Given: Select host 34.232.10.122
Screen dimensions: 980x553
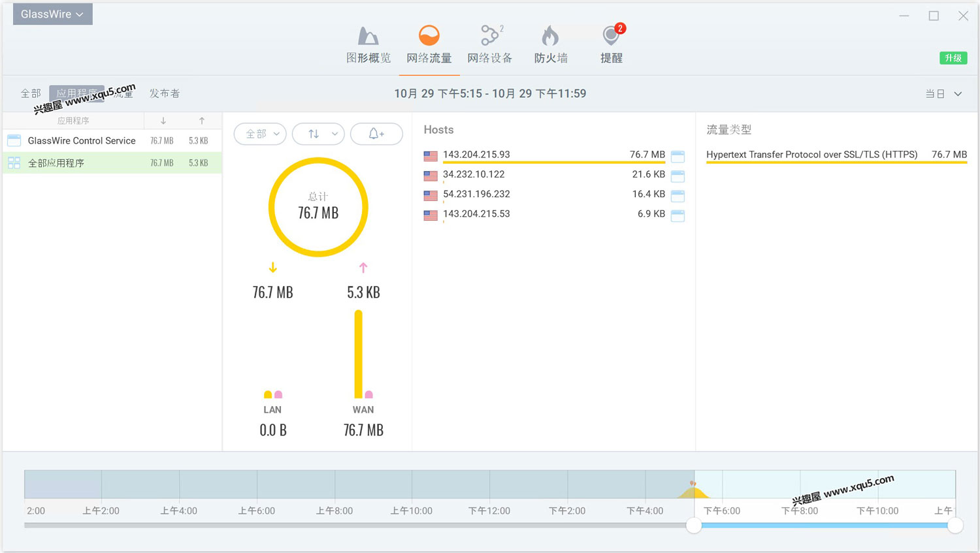Looking at the screenshot, I should tap(554, 174).
